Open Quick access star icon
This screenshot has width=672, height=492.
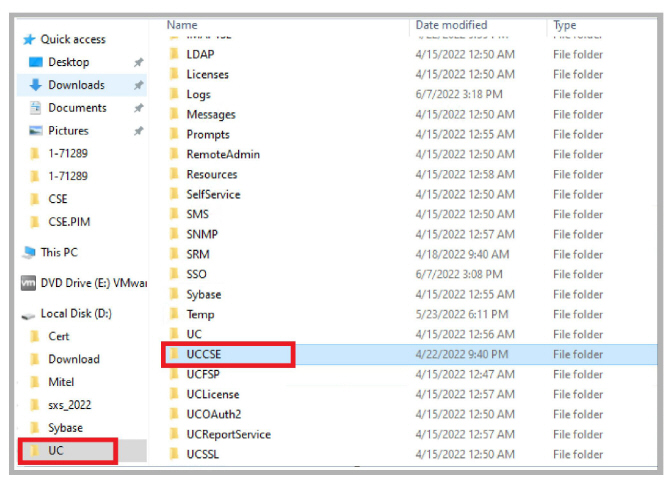point(29,40)
